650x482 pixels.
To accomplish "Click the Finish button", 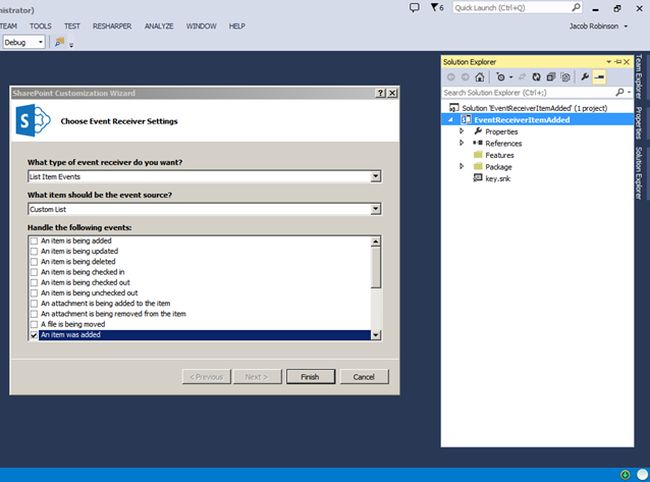I will (310, 377).
